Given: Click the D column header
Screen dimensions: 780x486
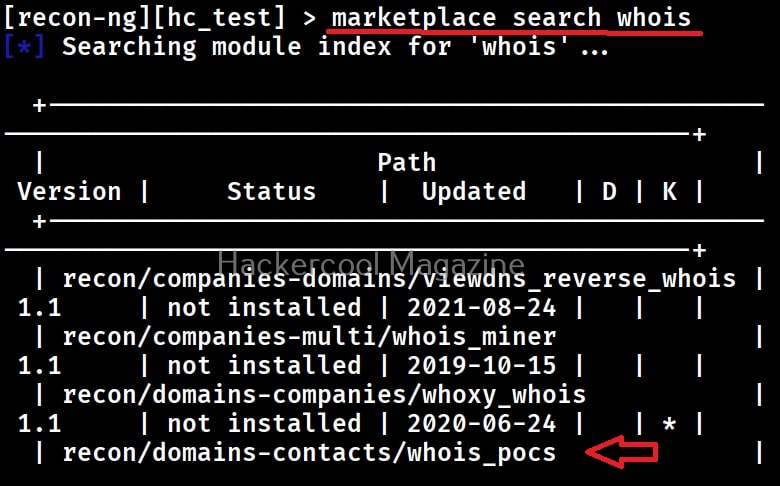Looking at the screenshot, I should point(609,191).
